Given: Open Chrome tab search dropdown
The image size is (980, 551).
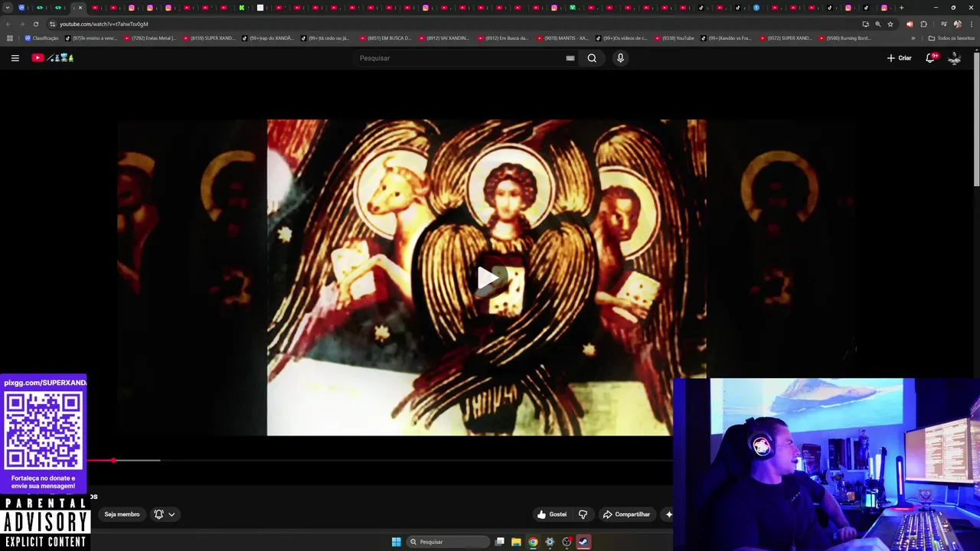Looking at the screenshot, I should [x=8, y=8].
